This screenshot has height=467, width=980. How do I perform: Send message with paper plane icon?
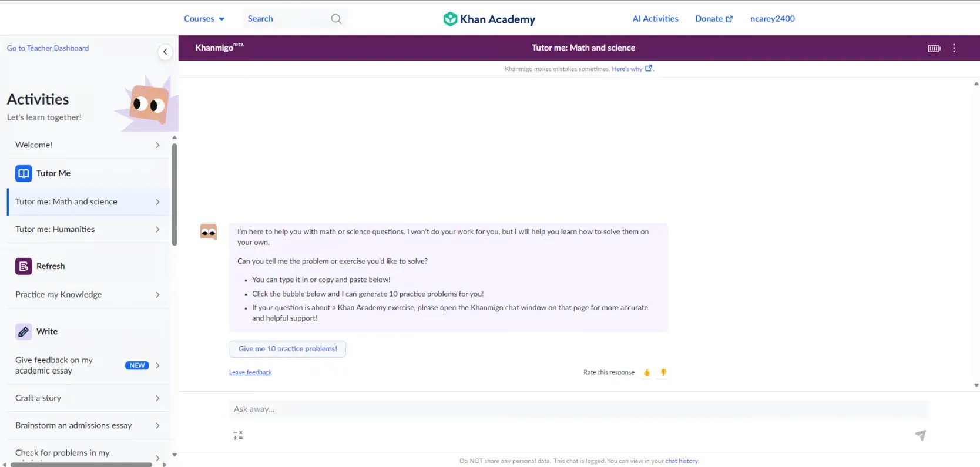(920, 435)
